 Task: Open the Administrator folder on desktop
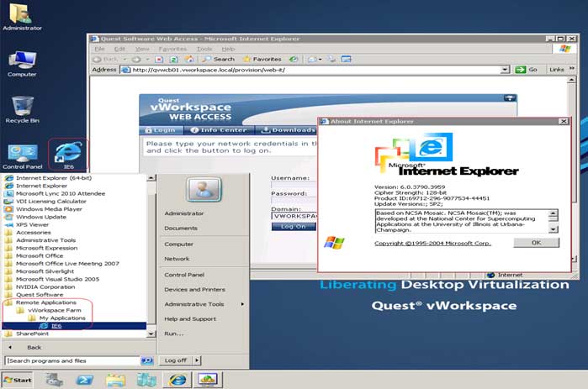pos(22,17)
